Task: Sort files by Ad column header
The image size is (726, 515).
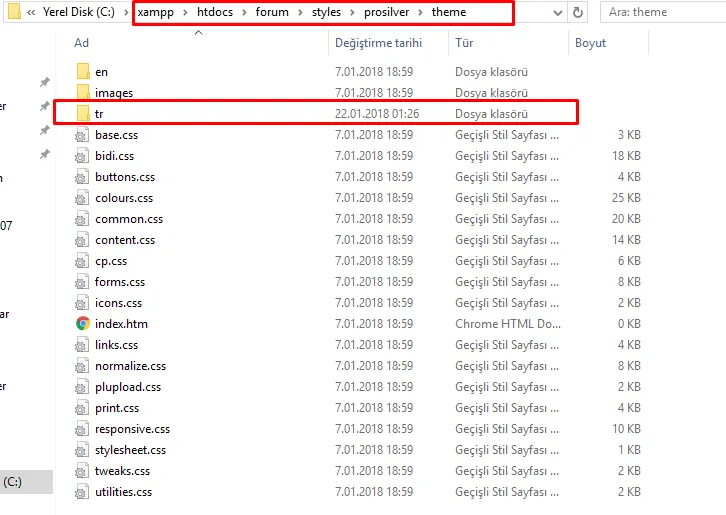Action: pos(81,43)
